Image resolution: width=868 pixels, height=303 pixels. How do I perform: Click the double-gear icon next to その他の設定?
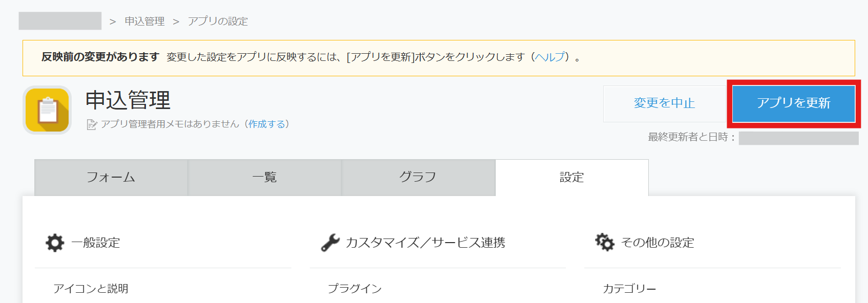click(605, 242)
